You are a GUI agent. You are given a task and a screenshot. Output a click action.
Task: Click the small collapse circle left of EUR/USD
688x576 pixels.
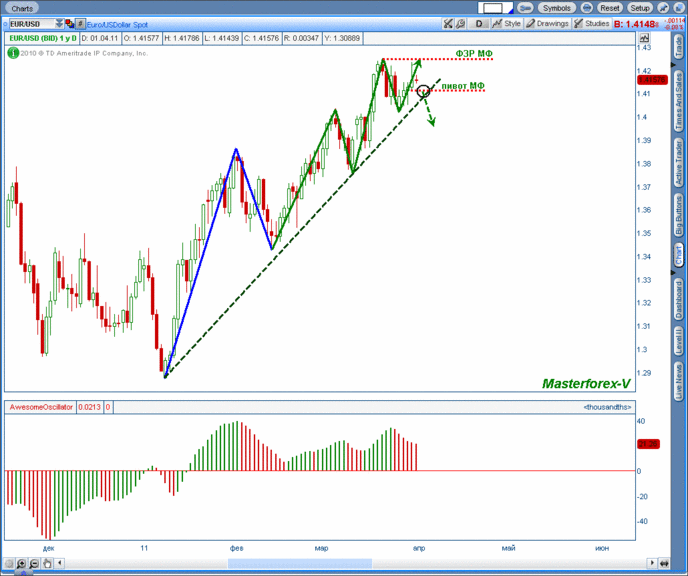coord(5,24)
